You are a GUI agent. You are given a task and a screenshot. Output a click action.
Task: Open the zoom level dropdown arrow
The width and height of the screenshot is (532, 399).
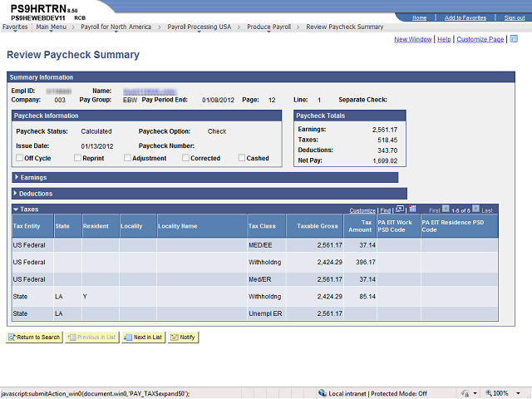click(x=518, y=393)
